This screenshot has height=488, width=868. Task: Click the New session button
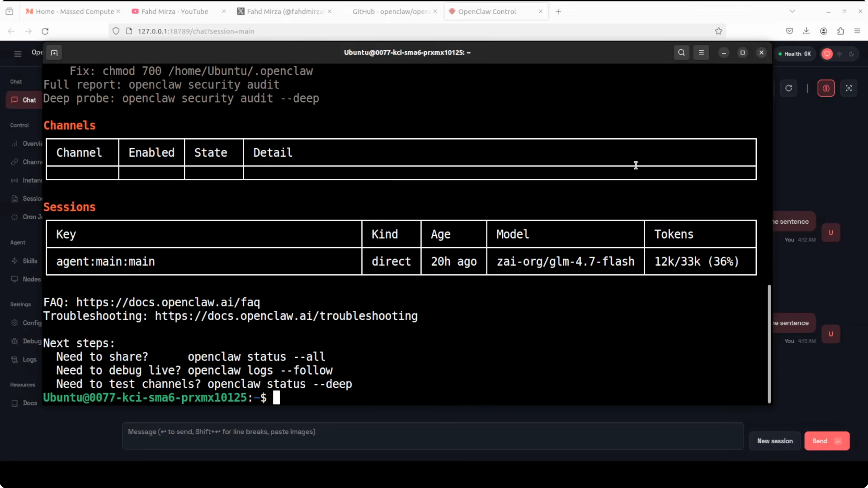pos(775,441)
